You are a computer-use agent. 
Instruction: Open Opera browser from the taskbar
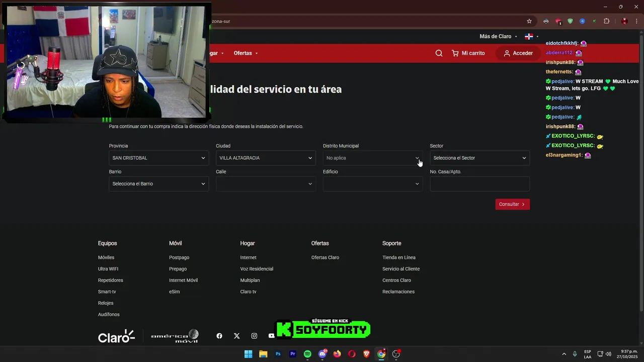click(352, 354)
